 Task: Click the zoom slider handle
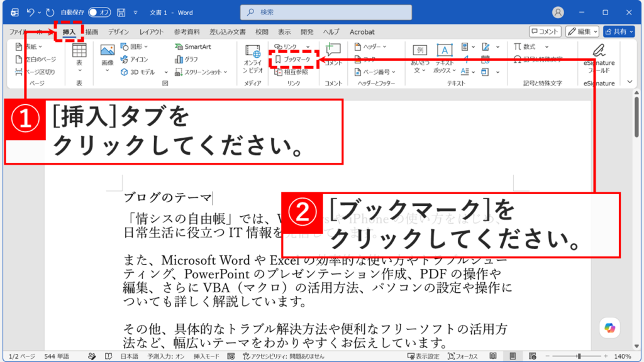579,356
